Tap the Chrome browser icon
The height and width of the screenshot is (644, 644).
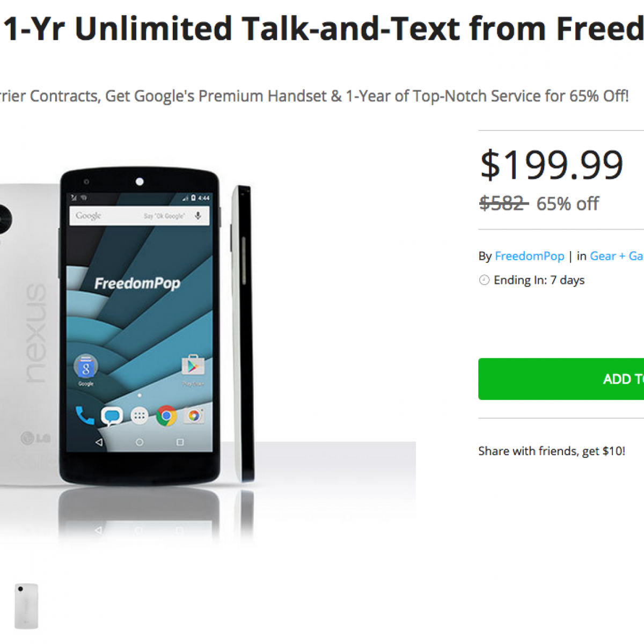pos(166,416)
